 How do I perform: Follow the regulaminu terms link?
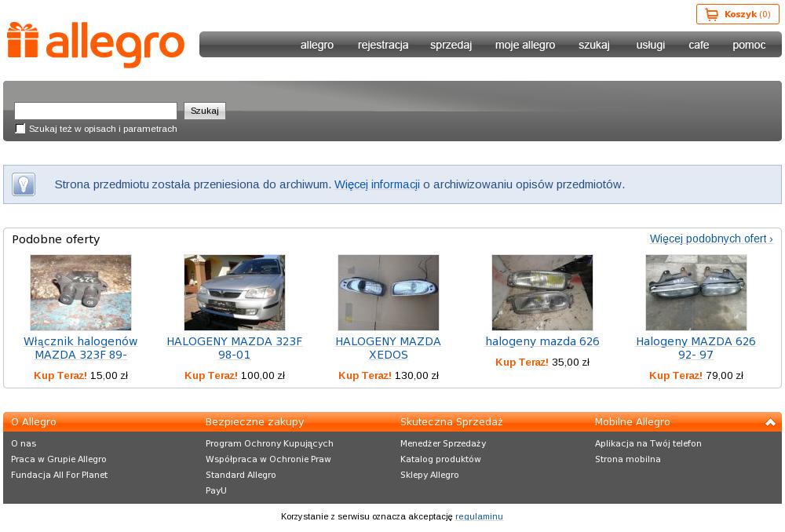[x=479, y=516]
